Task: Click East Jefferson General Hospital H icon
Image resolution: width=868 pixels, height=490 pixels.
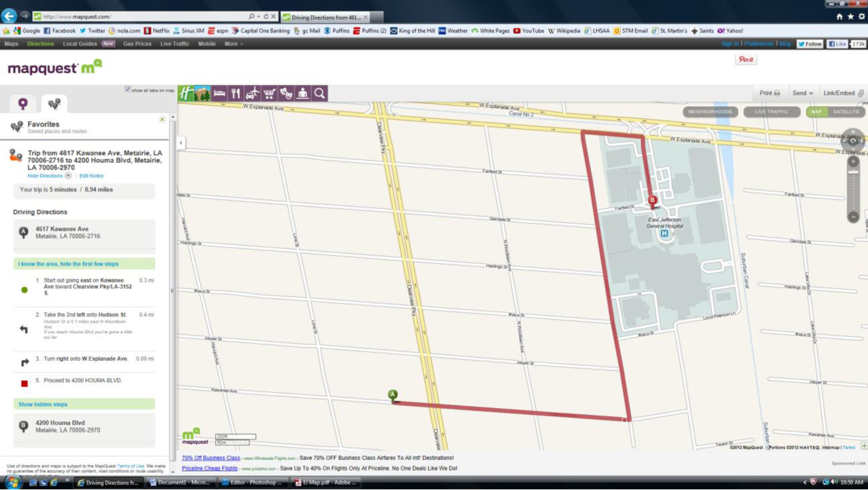Action: [x=664, y=233]
